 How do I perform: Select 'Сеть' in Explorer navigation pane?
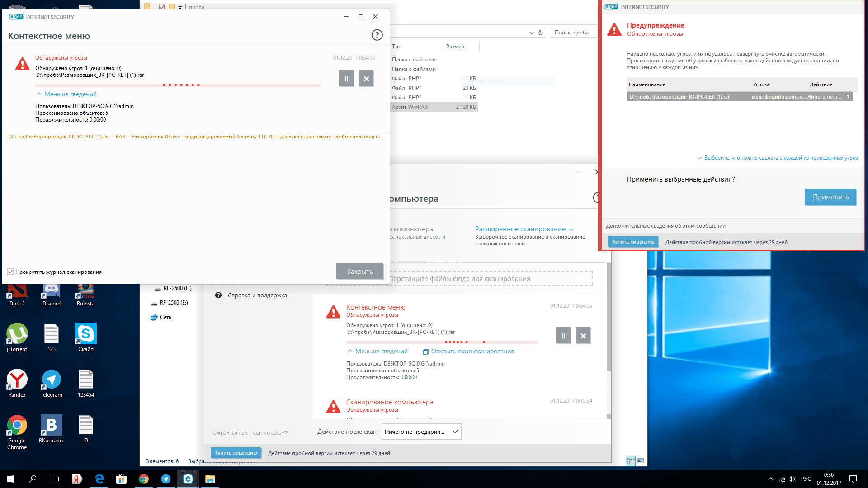165,317
